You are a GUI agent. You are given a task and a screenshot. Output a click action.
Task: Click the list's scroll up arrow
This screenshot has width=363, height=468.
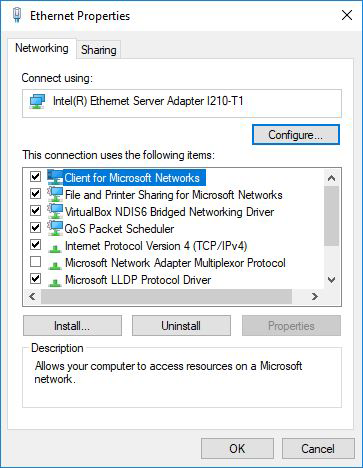point(331,178)
